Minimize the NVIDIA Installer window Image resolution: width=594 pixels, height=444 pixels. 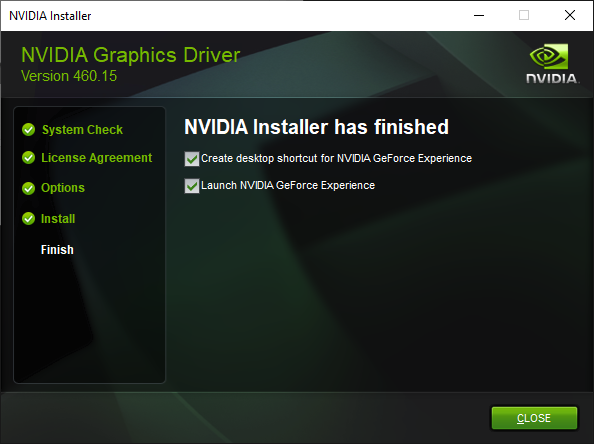479,16
